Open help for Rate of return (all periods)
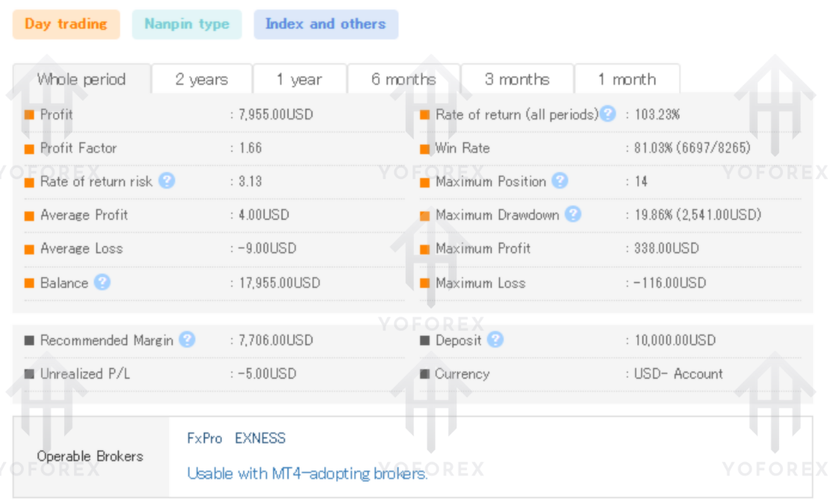 point(607,113)
